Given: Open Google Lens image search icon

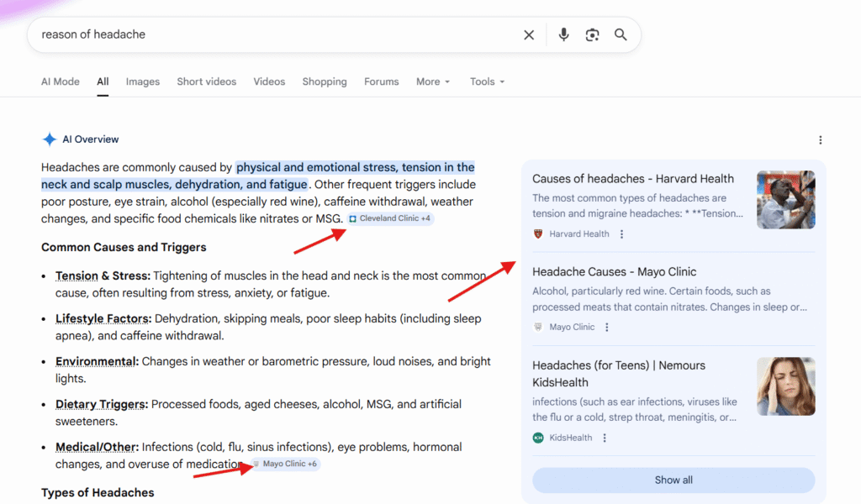Looking at the screenshot, I should tap(592, 34).
